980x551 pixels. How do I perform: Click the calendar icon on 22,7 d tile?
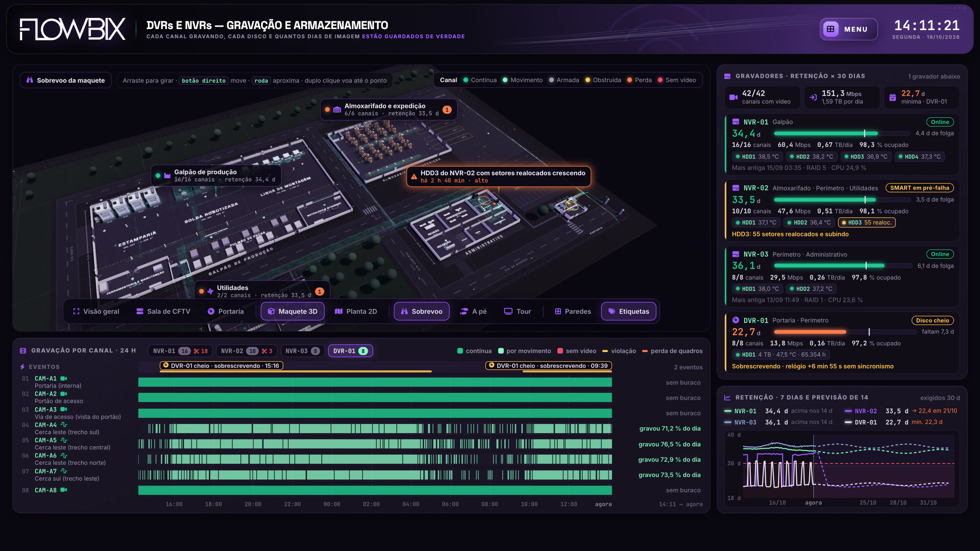[x=893, y=97]
